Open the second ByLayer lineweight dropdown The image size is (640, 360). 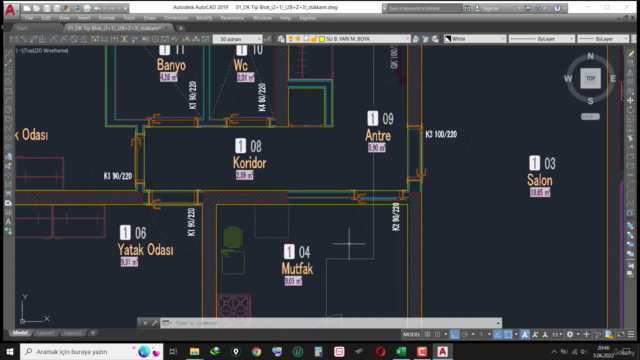click(603, 39)
